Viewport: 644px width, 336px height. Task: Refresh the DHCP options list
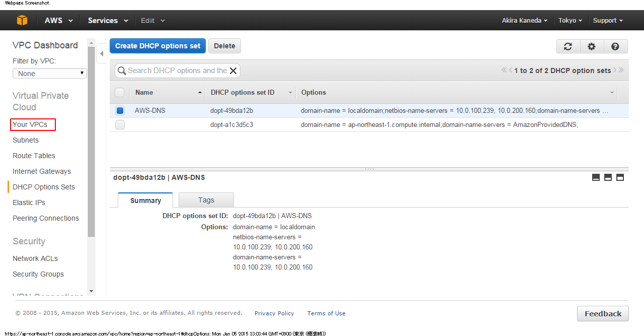coord(568,46)
